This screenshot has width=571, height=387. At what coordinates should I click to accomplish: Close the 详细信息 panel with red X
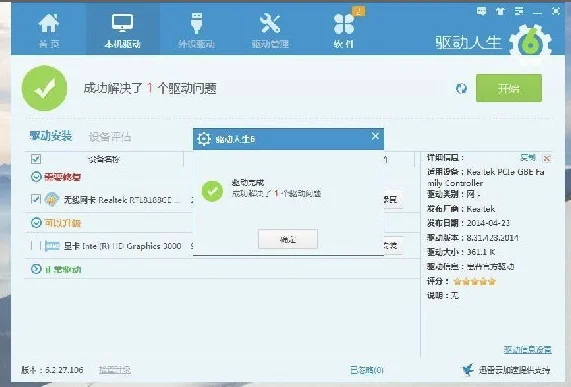[547, 158]
